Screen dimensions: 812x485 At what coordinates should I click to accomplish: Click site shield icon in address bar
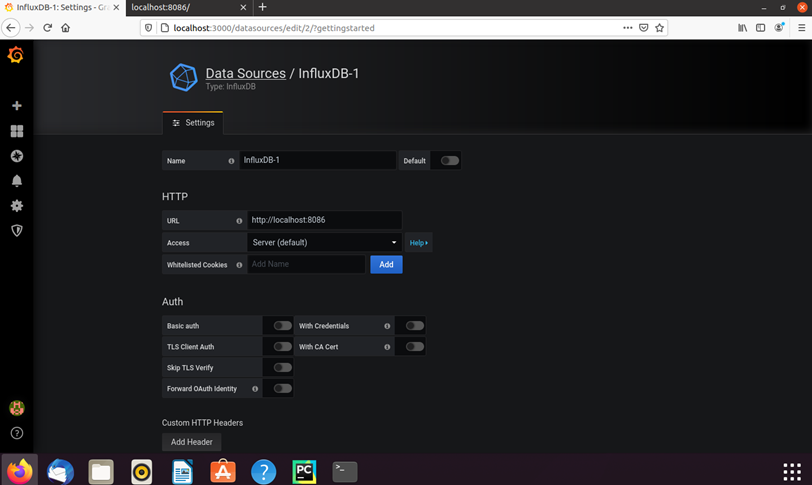pyautogui.click(x=149, y=28)
